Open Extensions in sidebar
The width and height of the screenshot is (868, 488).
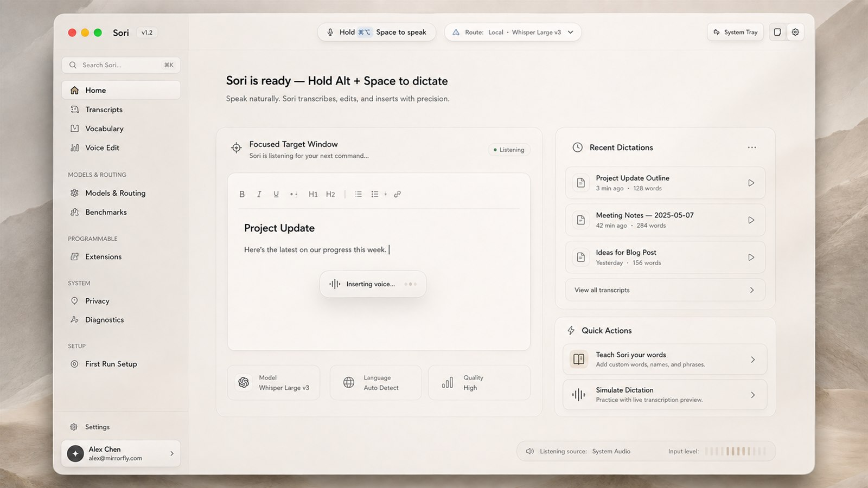point(121,256)
